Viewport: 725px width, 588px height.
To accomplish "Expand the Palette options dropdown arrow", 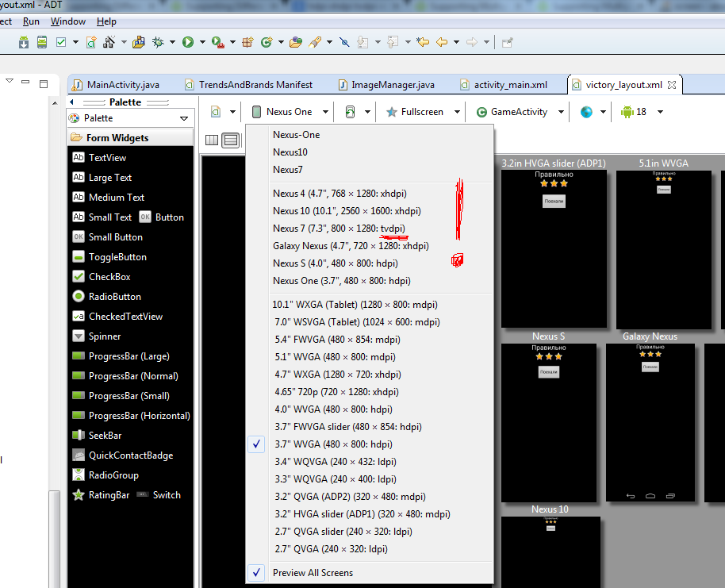I will (x=184, y=118).
